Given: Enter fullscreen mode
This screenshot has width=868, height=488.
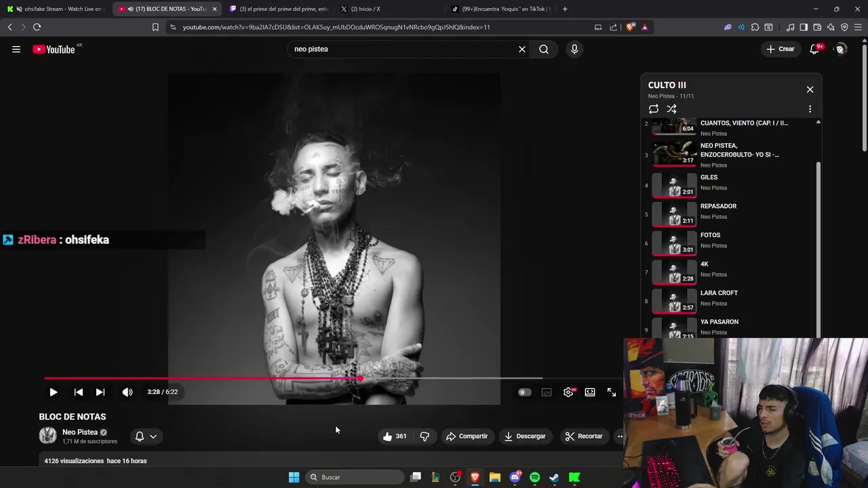Looking at the screenshot, I should (x=612, y=392).
